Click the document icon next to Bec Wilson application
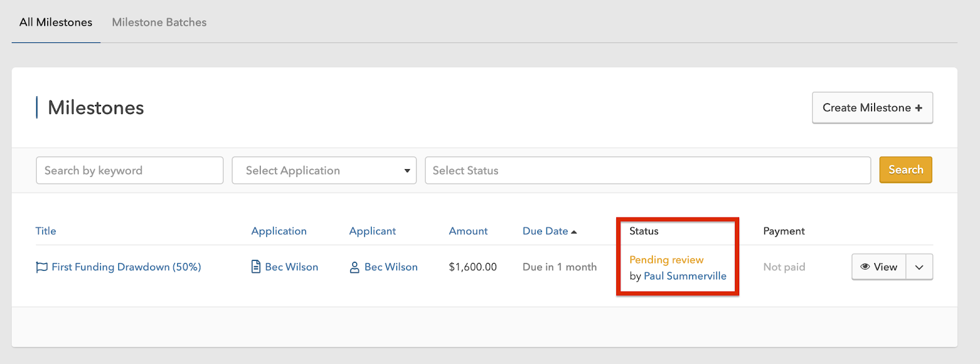The width and height of the screenshot is (980, 364). point(256,267)
